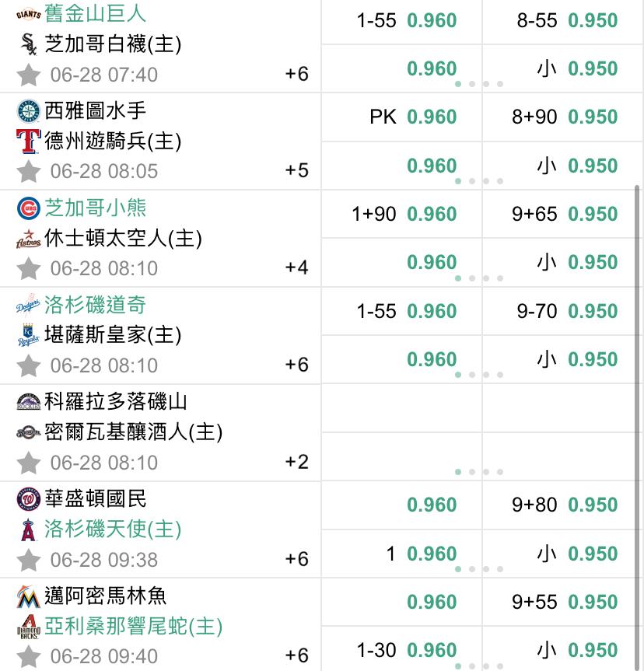This screenshot has height=671, width=644.
Task: Click the Houston Astros logo
Action: click(x=29, y=239)
